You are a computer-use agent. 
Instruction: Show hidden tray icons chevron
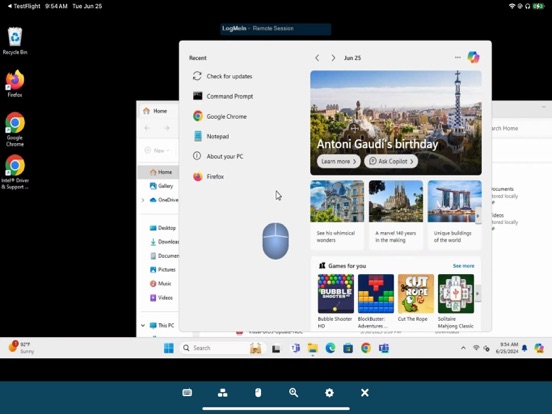pyautogui.click(x=463, y=348)
